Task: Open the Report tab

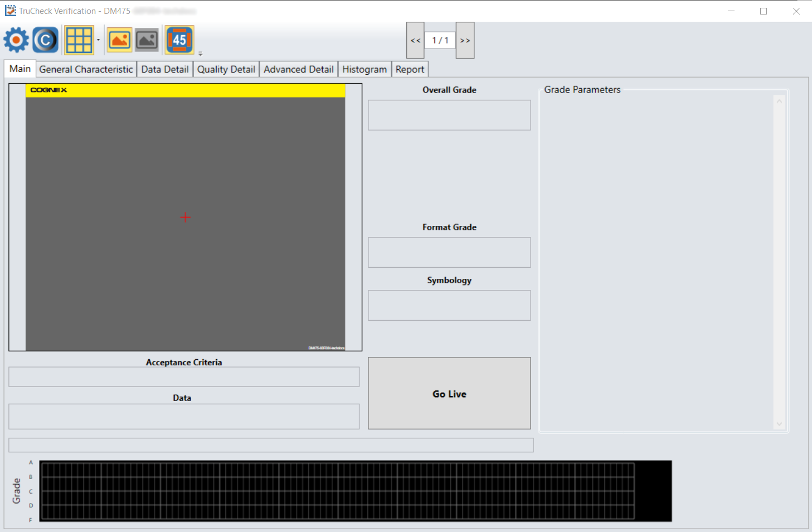Action: coord(410,69)
